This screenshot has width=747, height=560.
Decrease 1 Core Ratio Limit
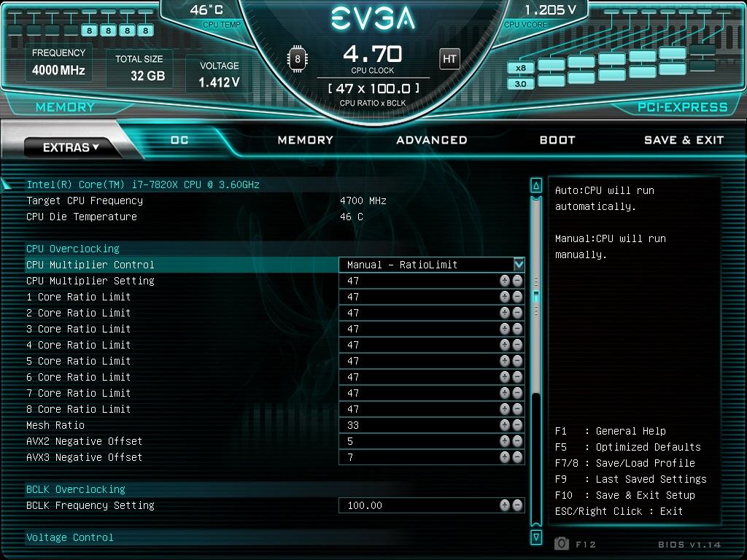click(x=517, y=297)
